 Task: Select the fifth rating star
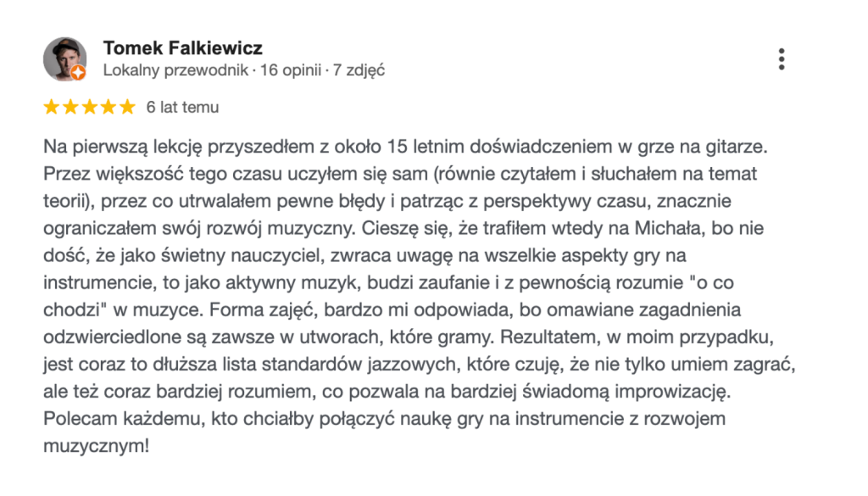tap(126, 107)
